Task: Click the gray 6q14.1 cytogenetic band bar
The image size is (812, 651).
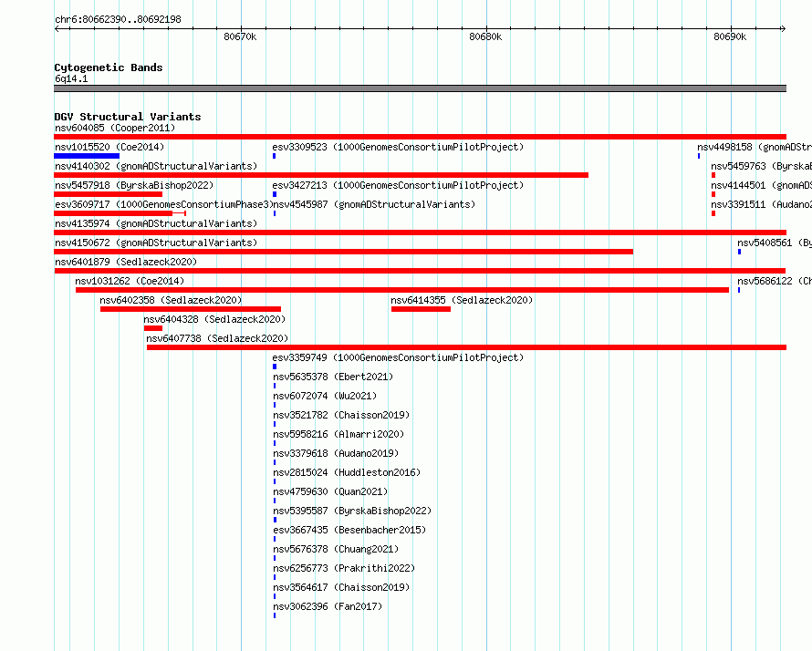Action: pyautogui.click(x=420, y=88)
